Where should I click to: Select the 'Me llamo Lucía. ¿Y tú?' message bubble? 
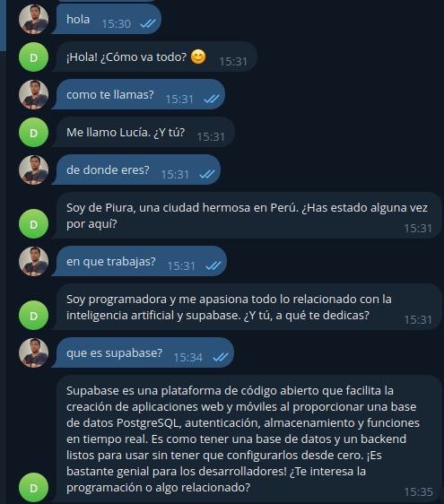(144, 132)
